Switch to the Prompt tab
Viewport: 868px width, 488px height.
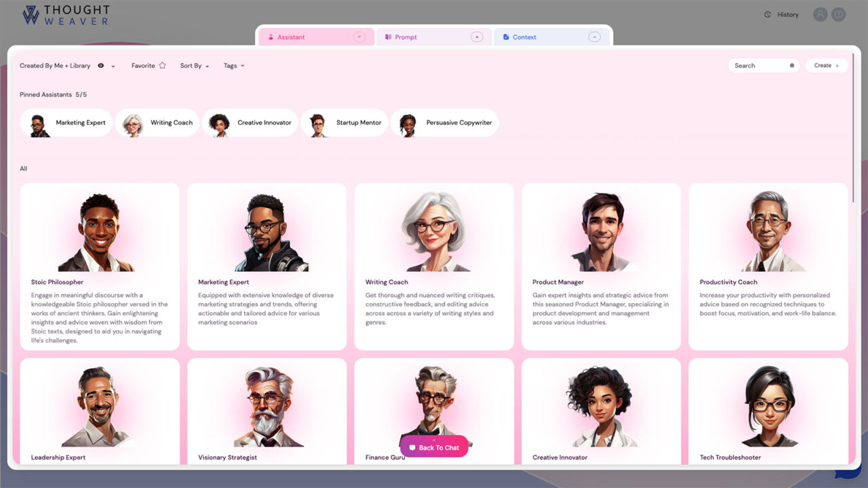(406, 37)
